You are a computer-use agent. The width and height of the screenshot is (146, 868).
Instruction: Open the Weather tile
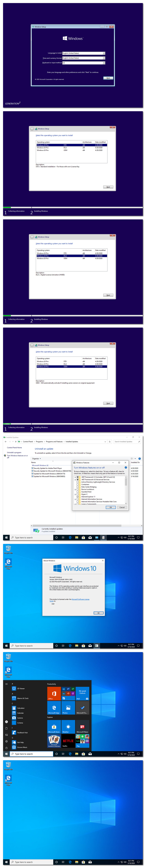tap(68, 727)
